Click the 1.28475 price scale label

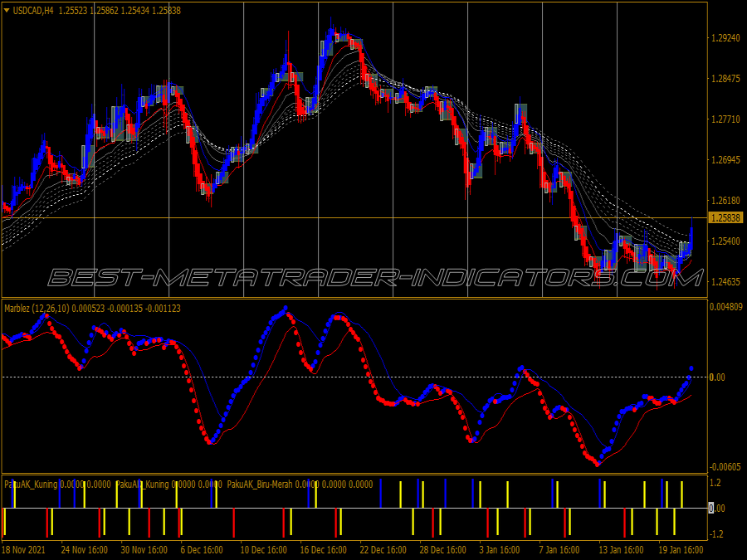point(725,79)
